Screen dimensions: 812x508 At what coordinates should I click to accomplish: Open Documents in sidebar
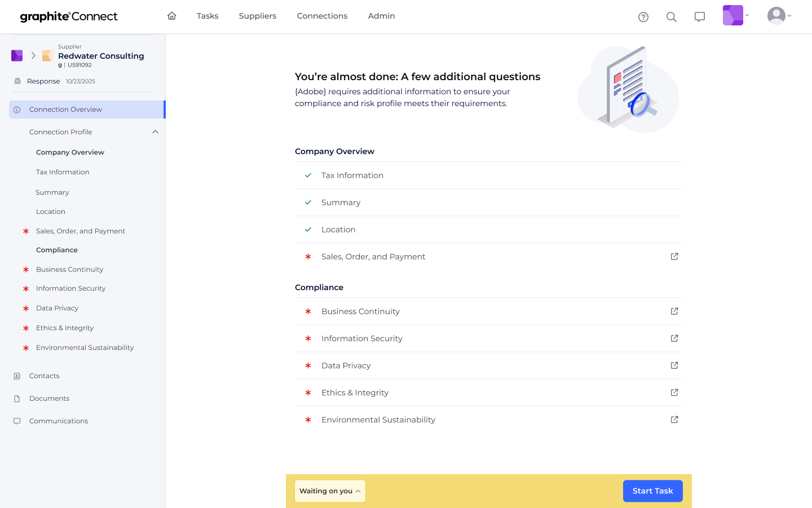point(50,398)
